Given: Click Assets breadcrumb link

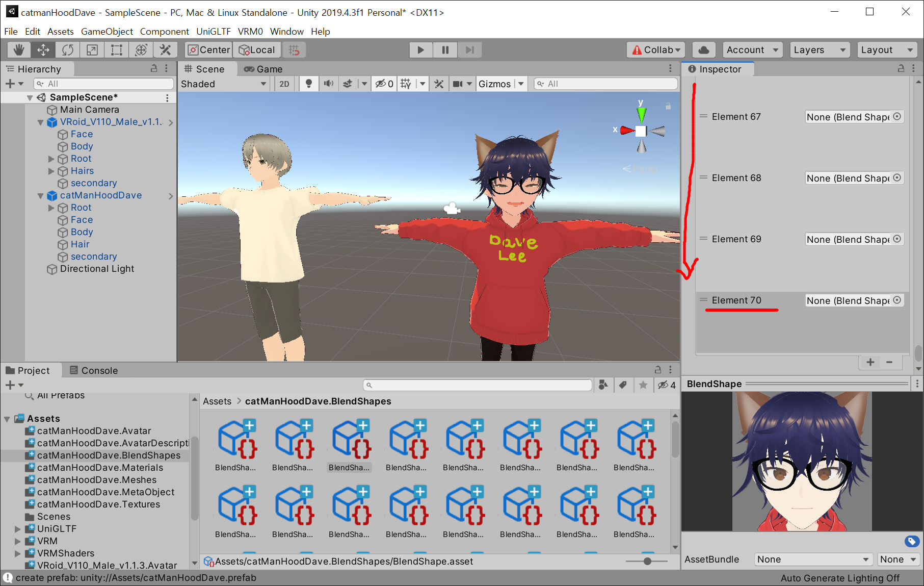Looking at the screenshot, I should [x=217, y=401].
